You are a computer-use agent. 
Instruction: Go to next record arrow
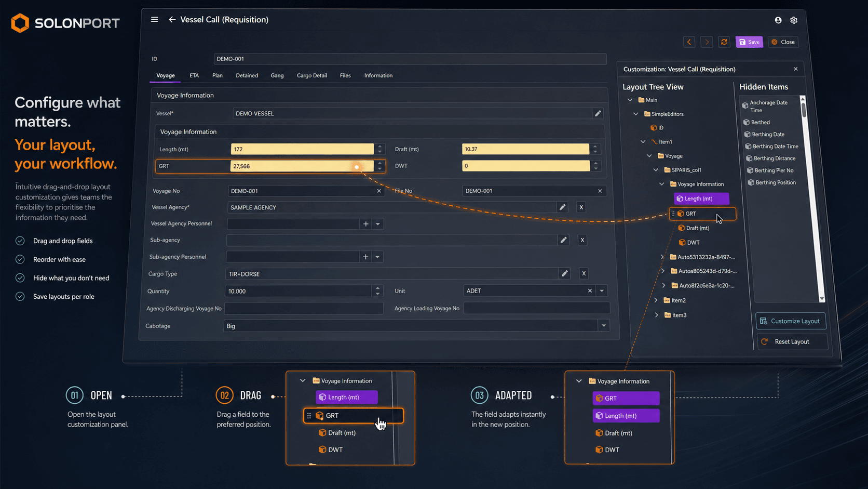(x=707, y=42)
